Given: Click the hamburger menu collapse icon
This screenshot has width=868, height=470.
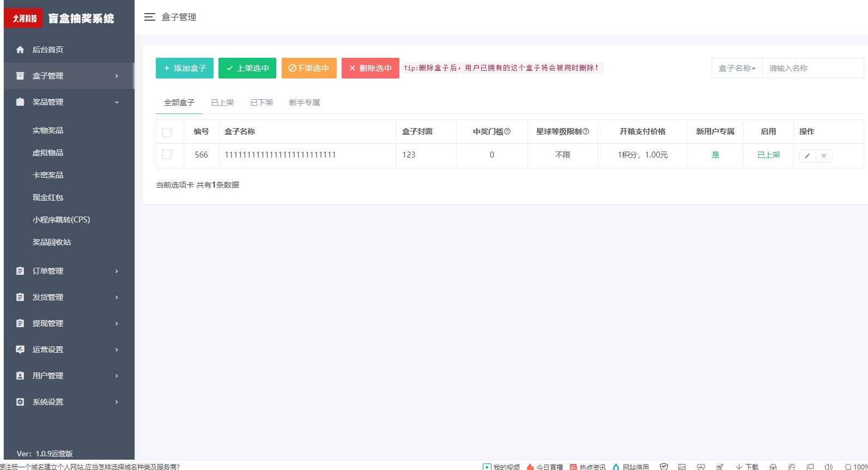Looking at the screenshot, I should point(149,17).
